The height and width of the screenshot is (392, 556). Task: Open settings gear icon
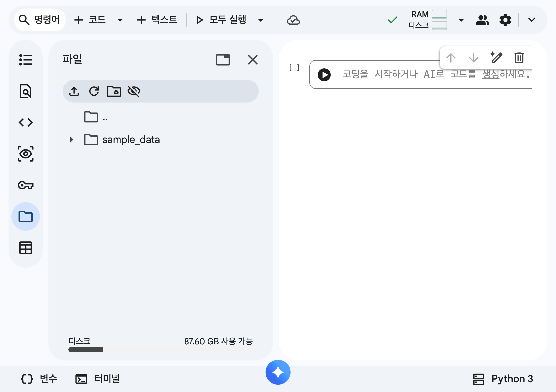point(505,20)
